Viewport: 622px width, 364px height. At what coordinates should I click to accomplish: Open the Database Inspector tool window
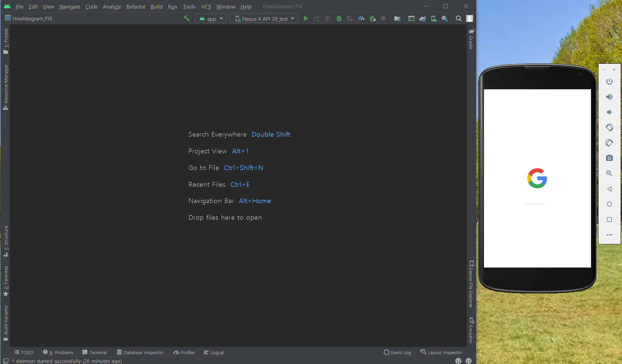point(140,352)
